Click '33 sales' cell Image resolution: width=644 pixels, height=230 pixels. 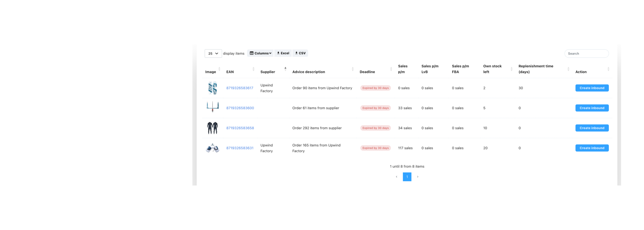tap(405, 108)
